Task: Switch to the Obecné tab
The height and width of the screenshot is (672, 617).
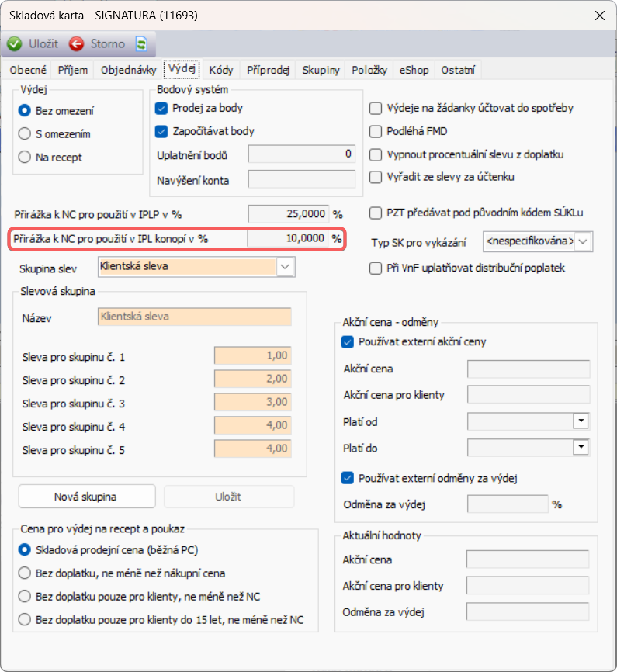Action: (28, 71)
